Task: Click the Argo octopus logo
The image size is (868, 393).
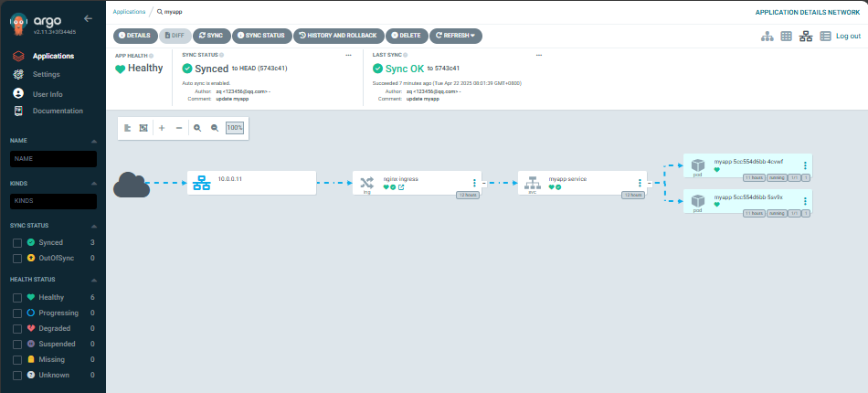Action: tap(19, 25)
